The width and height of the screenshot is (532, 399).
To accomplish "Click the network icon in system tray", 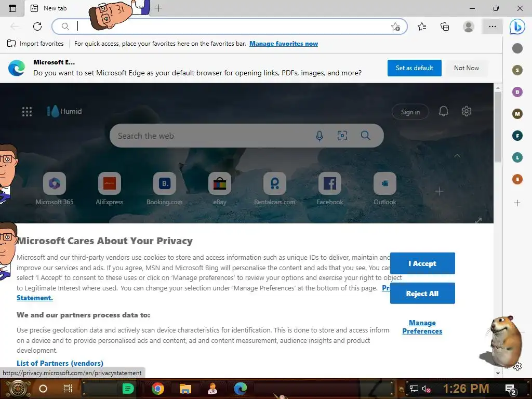I will (x=414, y=389).
